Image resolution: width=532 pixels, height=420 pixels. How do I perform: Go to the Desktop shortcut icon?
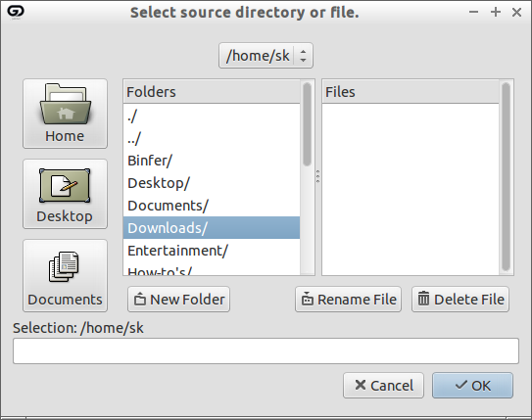tap(65, 185)
